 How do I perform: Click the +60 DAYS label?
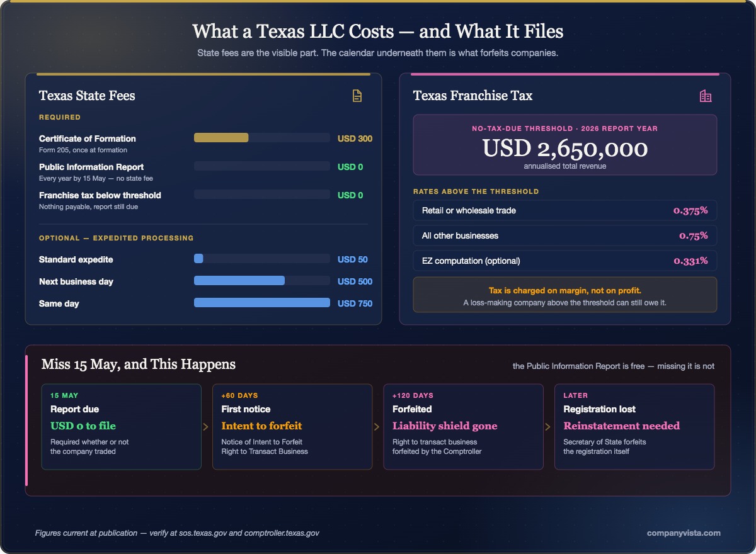(x=239, y=395)
